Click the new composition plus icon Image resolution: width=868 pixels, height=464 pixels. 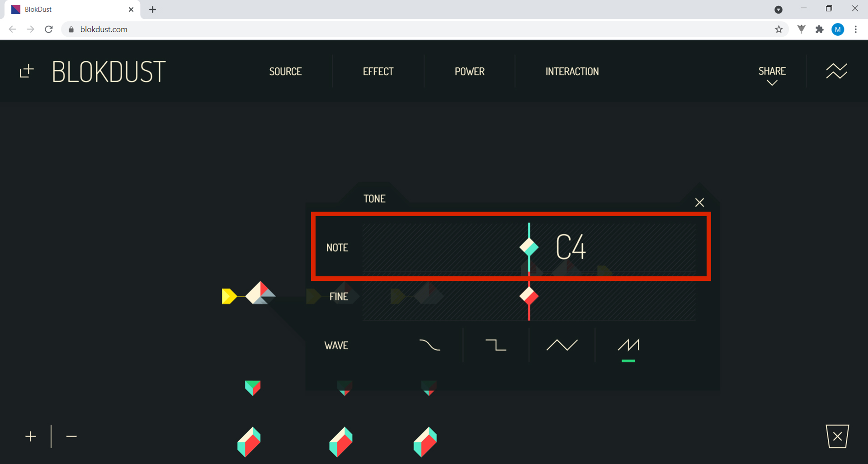tap(27, 71)
